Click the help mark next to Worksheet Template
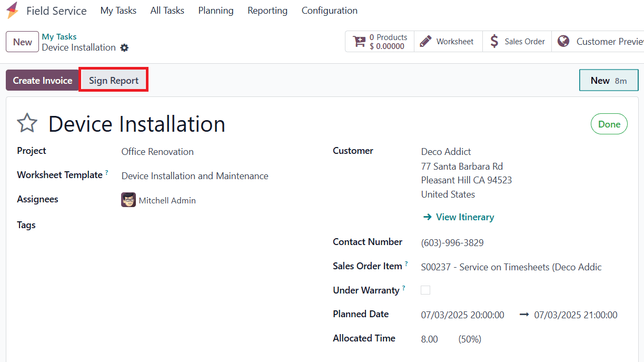This screenshot has height=362, width=644. (107, 172)
